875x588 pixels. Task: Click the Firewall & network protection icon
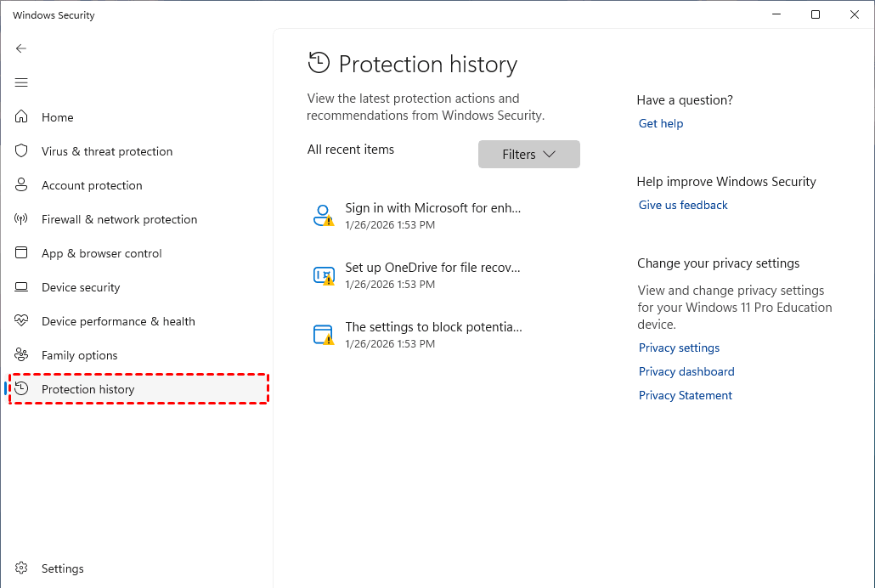[22, 219]
